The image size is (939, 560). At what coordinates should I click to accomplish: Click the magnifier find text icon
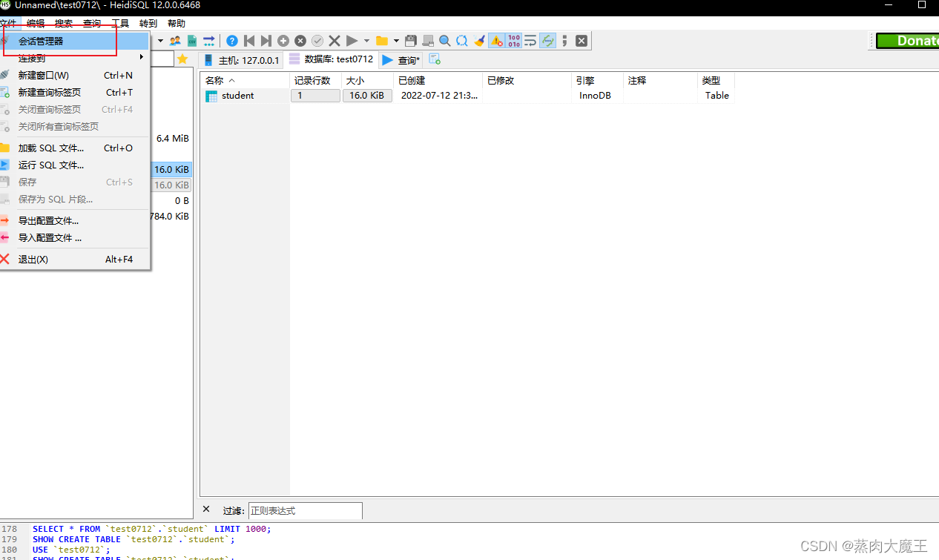(444, 41)
